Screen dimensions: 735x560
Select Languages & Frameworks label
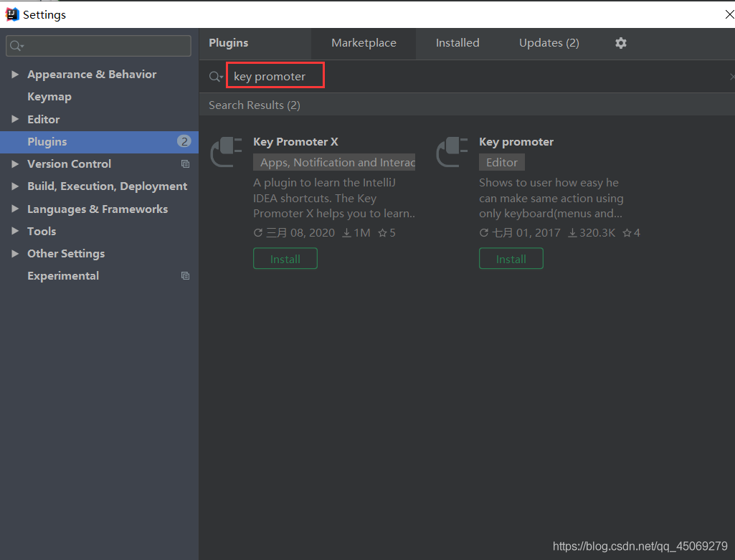pyautogui.click(x=98, y=209)
